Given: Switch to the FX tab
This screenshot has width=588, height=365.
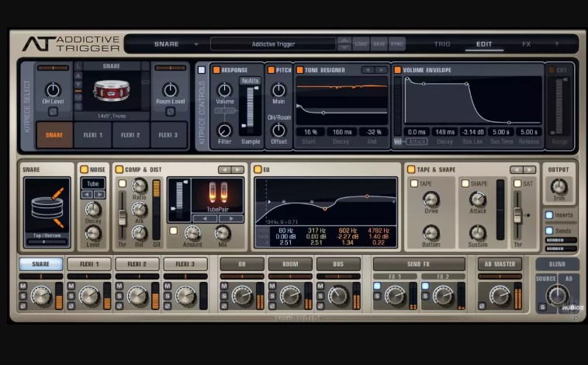Looking at the screenshot, I should pyautogui.click(x=526, y=44).
